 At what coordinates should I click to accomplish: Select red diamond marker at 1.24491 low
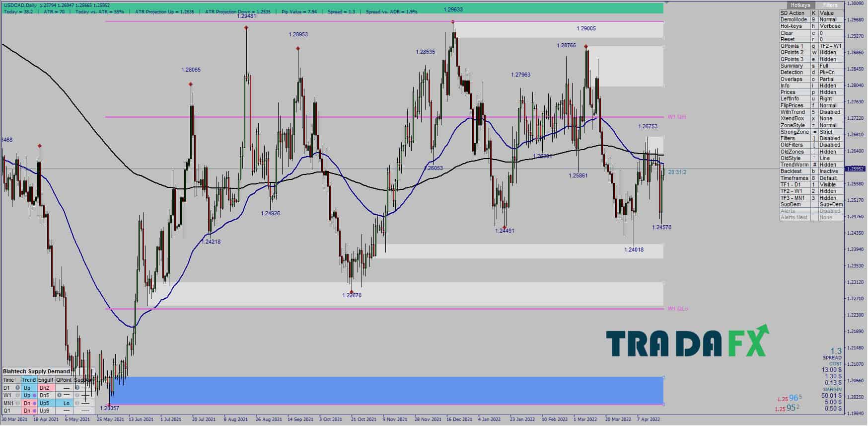pyautogui.click(x=505, y=228)
